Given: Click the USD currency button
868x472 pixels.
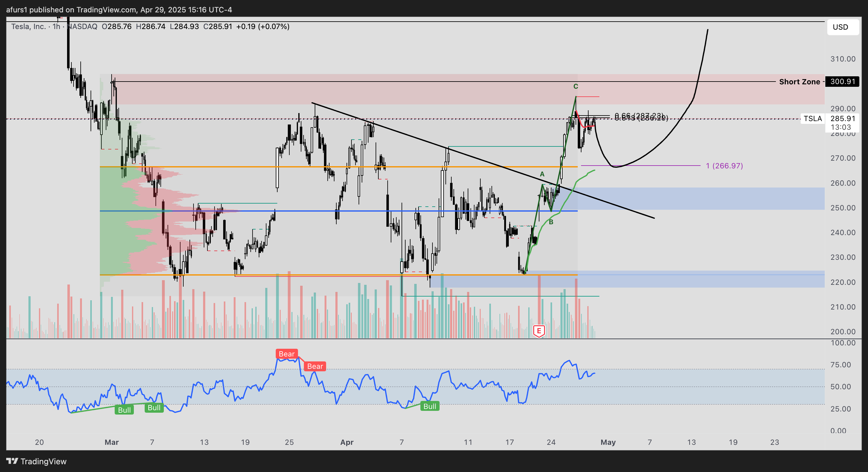Looking at the screenshot, I should coord(843,27).
